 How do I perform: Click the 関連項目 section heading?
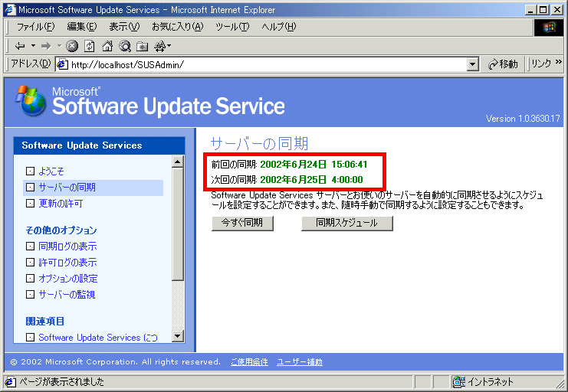pyautogui.click(x=45, y=321)
